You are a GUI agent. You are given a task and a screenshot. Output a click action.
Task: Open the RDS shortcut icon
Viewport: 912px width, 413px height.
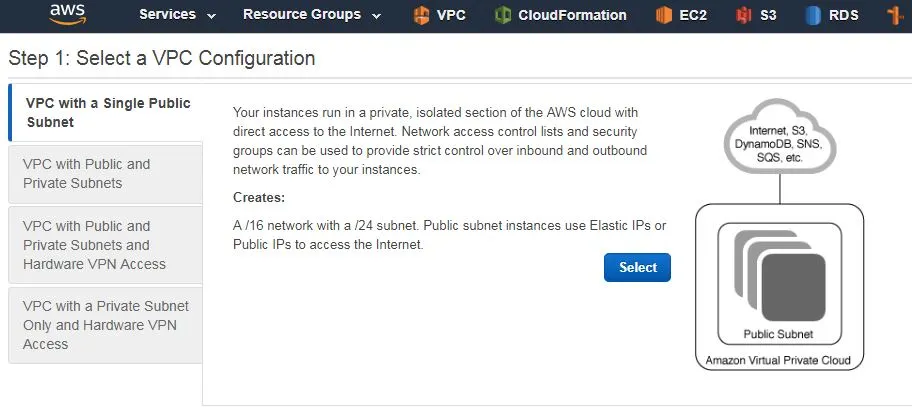(x=813, y=15)
